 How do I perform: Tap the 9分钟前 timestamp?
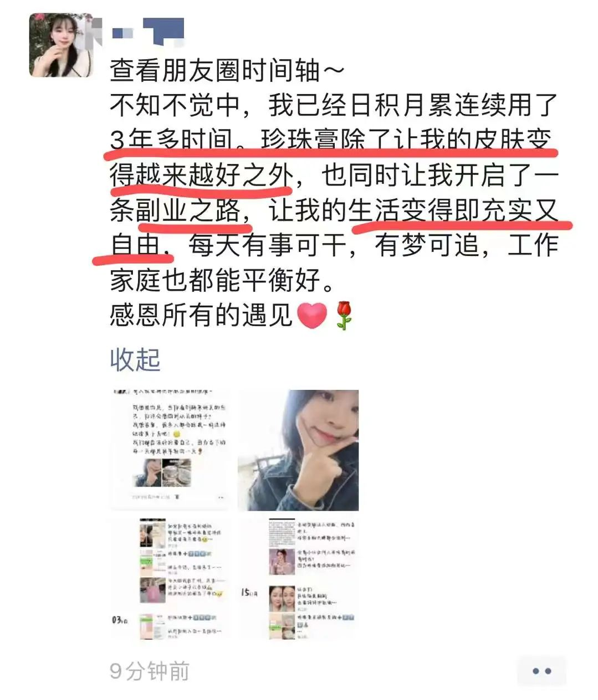[150, 671]
